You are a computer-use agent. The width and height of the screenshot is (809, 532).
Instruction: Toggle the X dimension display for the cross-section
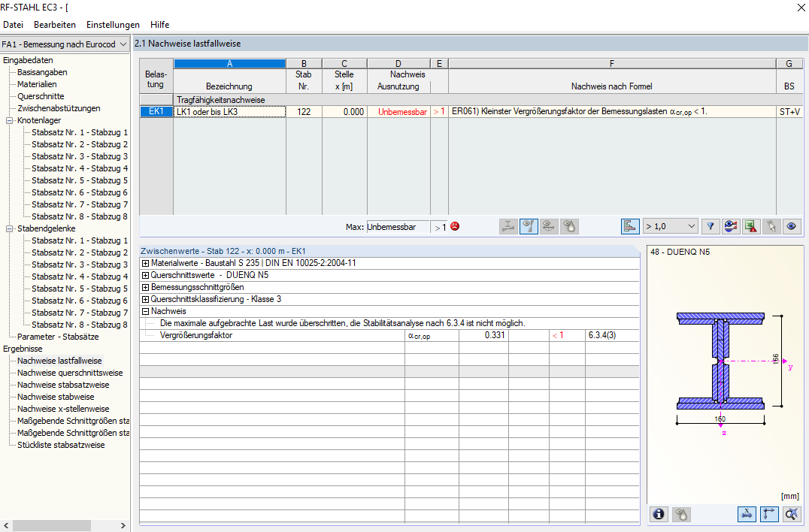pyautogui.click(x=747, y=514)
